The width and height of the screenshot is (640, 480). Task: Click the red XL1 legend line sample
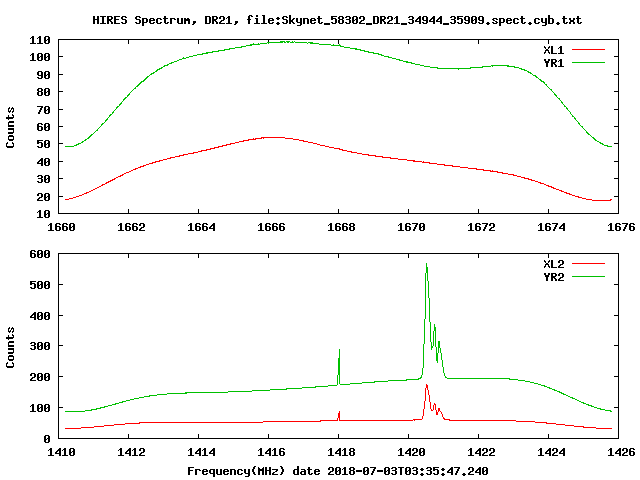[588, 50]
